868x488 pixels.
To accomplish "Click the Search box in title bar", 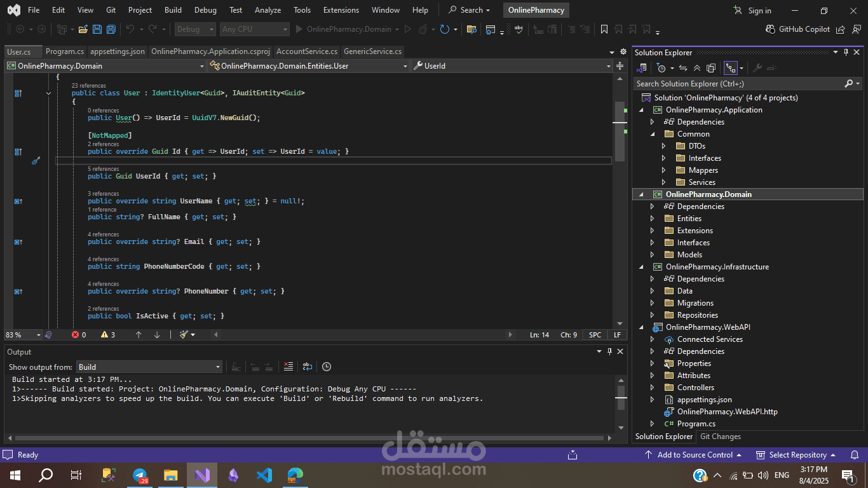I will 471,10.
